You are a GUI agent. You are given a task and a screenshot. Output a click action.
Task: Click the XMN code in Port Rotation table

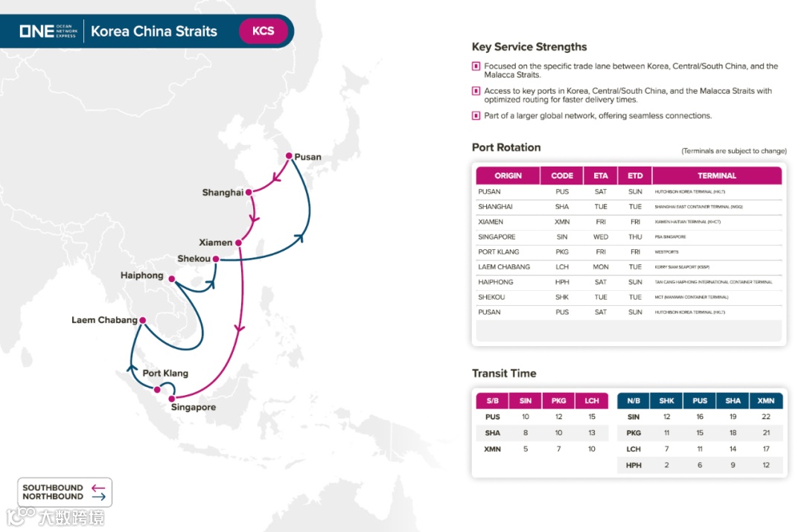tap(562, 222)
